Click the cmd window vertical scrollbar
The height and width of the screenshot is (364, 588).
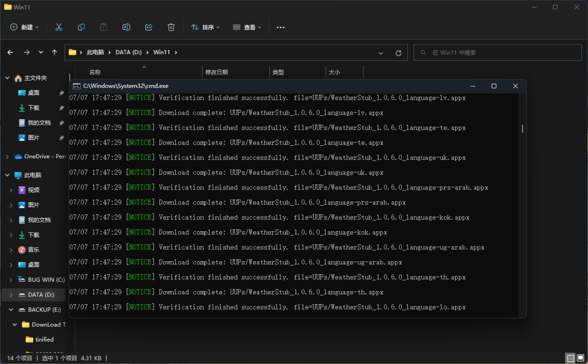[x=522, y=128]
